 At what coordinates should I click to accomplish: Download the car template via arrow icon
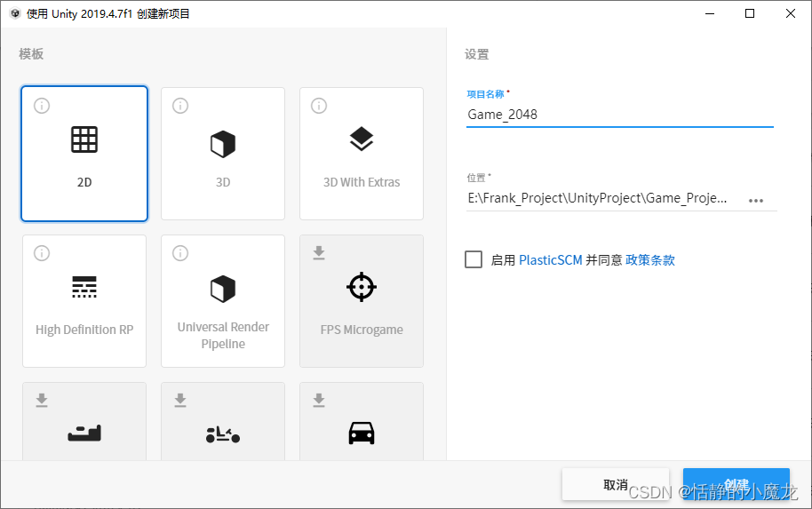[319, 401]
